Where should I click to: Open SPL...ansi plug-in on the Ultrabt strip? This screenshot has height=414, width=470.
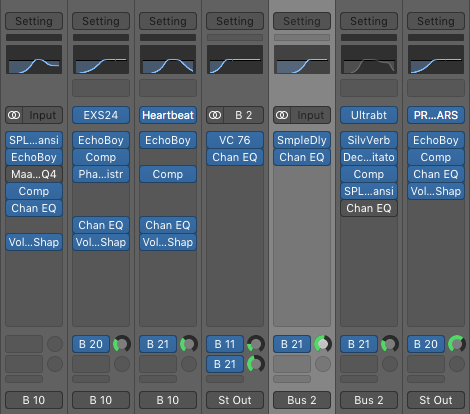369,191
